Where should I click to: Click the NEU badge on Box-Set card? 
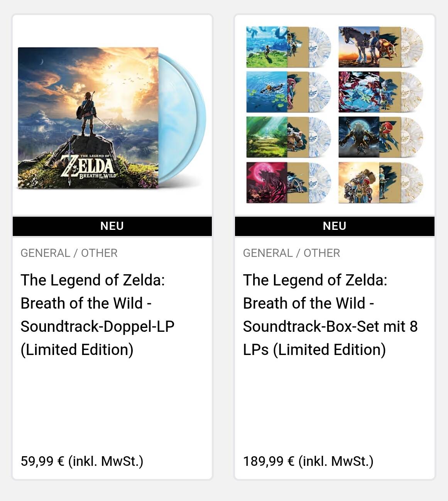tap(335, 226)
